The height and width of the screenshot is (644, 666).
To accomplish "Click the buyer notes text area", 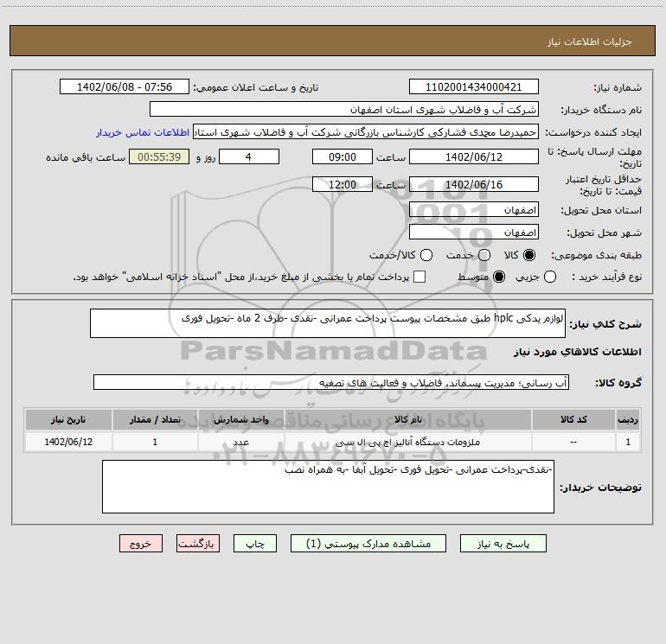I will pyautogui.click(x=328, y=487).
